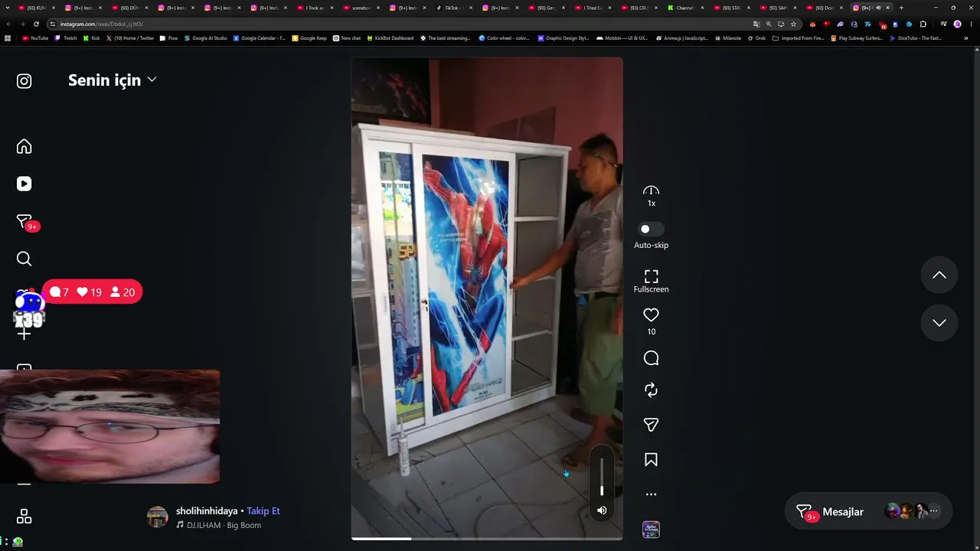Open the sholihinhidaya profile name
Viewport: 980px width, 551px height.
coord(207,511)
